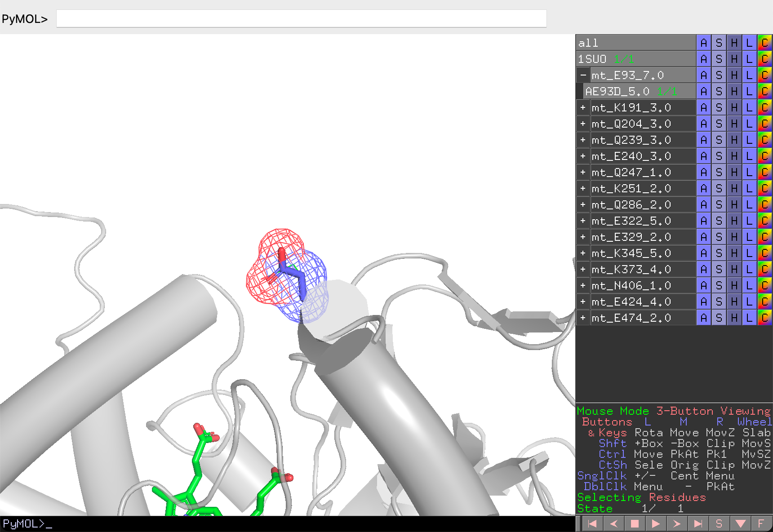
Task: Advance one frame forward
Action: coord(677,523)
